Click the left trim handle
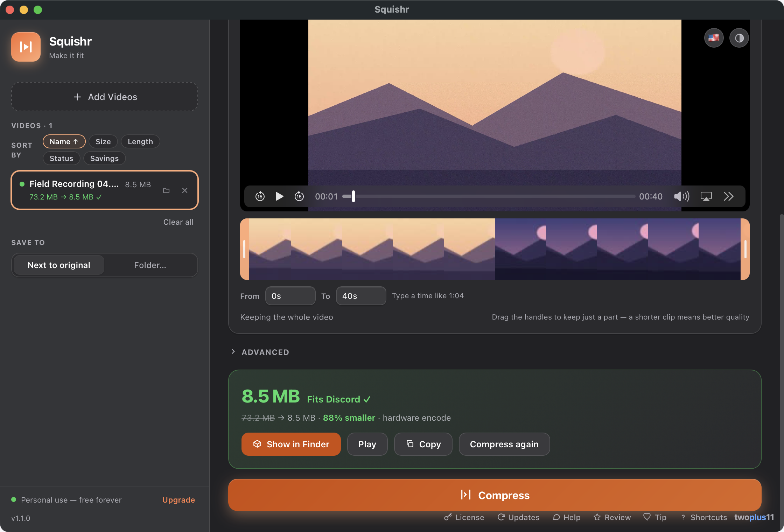This screenshot has width=784, height=532. (x=245, y=249)
